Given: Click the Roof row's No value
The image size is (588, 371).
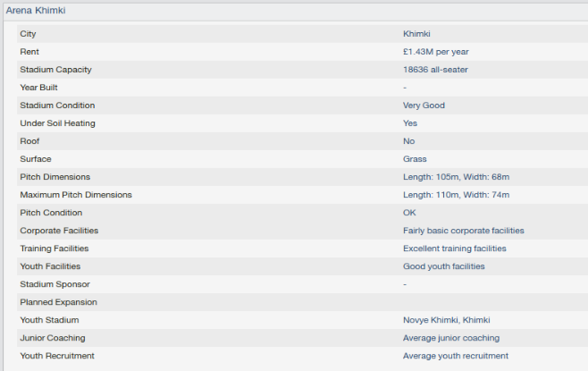Looking at the screenshot, I should 409,141.
